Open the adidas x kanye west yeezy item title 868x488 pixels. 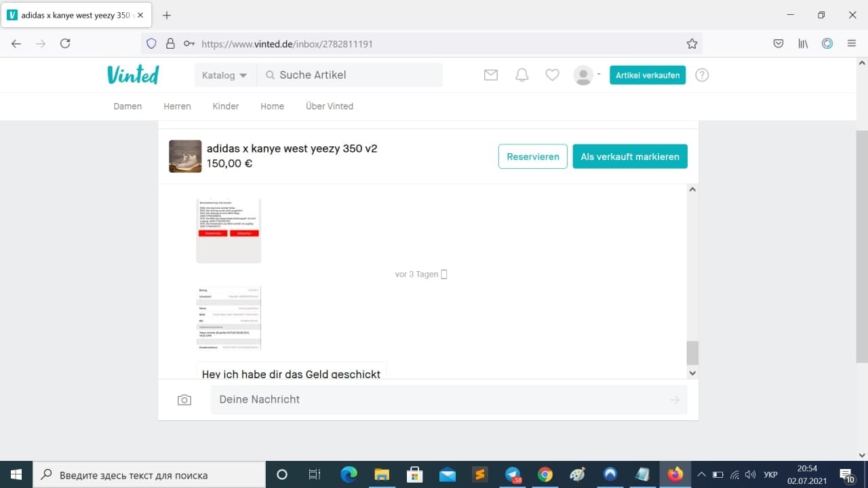point(292,148)
